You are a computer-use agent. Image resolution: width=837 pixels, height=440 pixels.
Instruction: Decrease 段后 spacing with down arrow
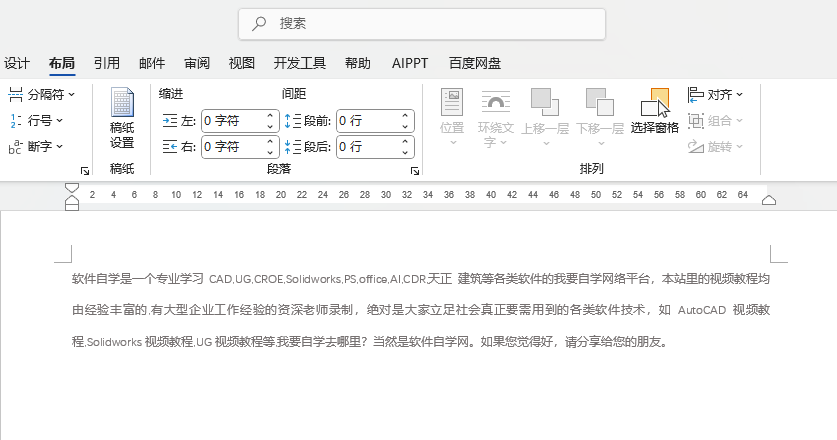tap(405, 152)
